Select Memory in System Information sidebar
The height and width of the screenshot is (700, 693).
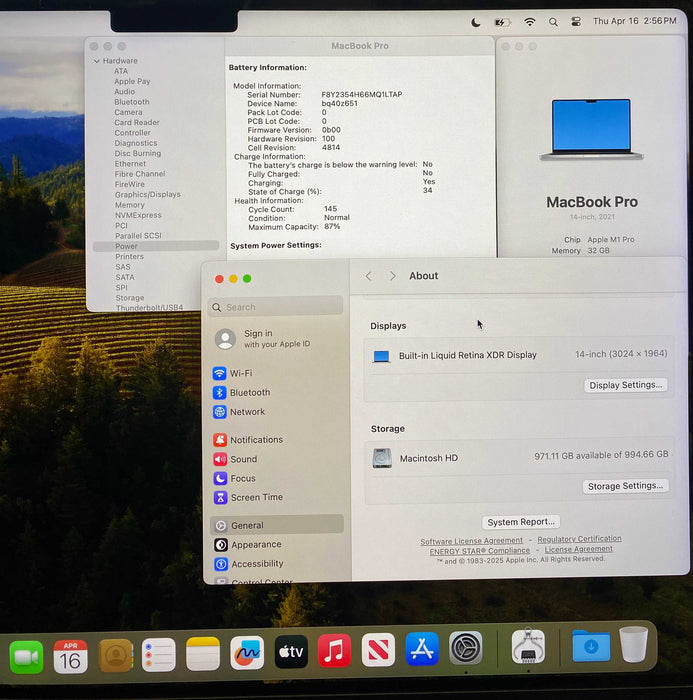(129, 205)
